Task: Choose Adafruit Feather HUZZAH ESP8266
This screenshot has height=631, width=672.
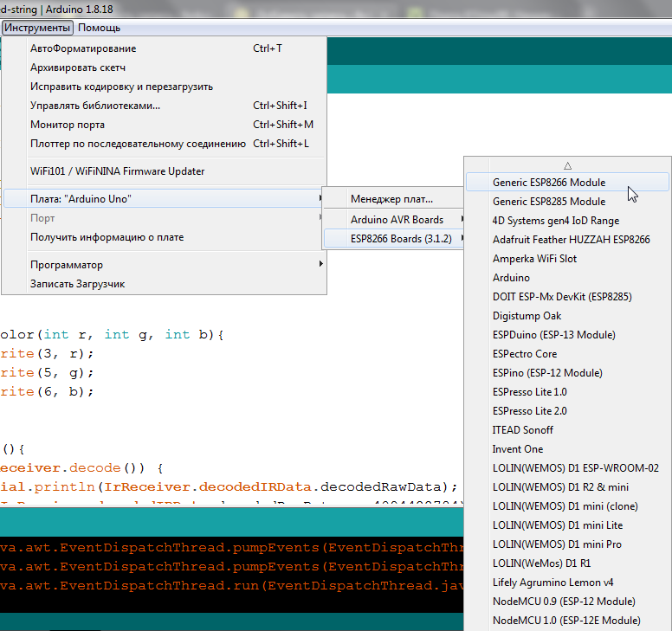Action: point(567,240)
